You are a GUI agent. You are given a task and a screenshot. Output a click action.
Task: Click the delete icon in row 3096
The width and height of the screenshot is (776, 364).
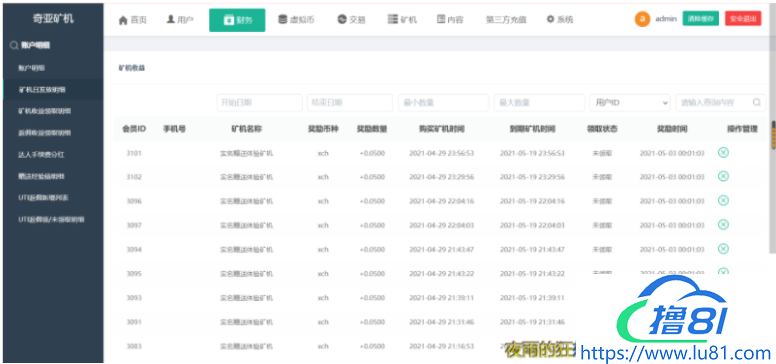tap(723, 200)
